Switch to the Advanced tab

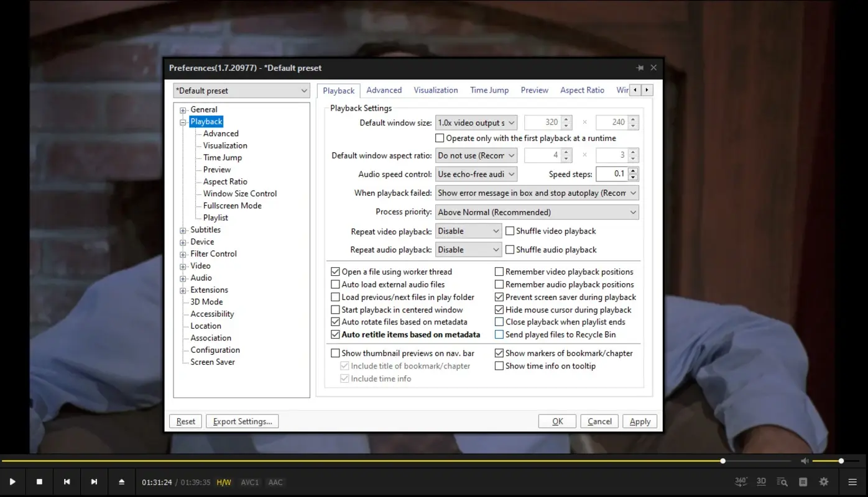tap(384, 90)
